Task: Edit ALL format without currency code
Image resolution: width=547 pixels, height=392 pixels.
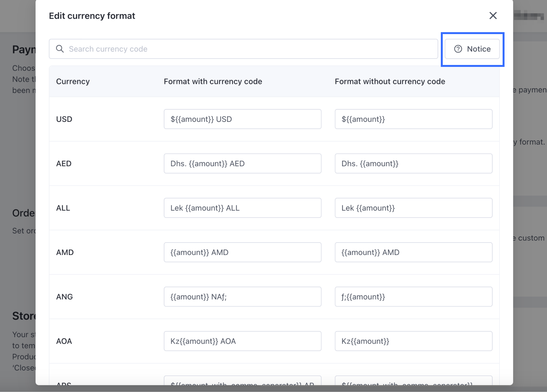Action: [x=413, y=208]
